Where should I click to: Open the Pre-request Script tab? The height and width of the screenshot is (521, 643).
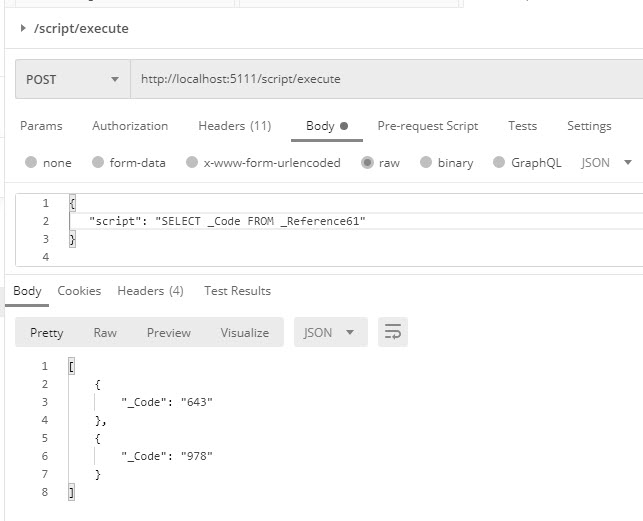click(428, 126)
